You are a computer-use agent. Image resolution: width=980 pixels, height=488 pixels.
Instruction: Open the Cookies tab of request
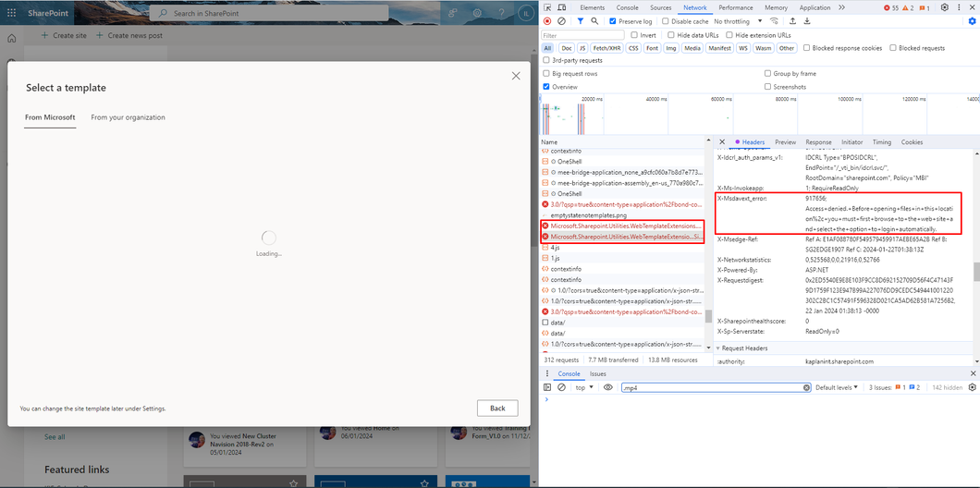[x=912, y=141]
